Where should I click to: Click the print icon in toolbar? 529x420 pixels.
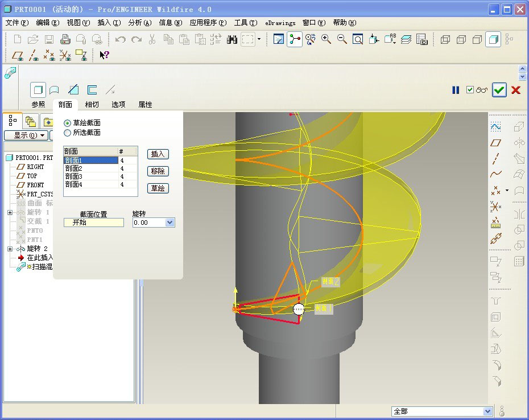pos(65,39)
